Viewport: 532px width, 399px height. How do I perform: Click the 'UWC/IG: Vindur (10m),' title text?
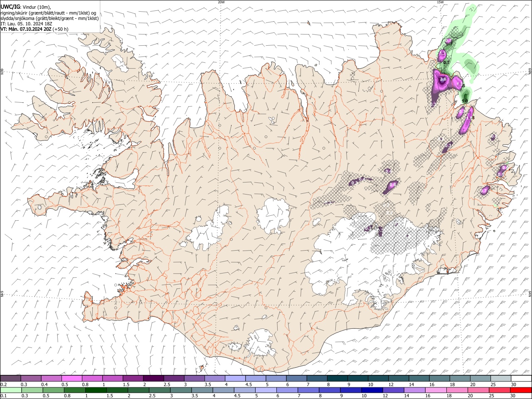pos(26,7)
